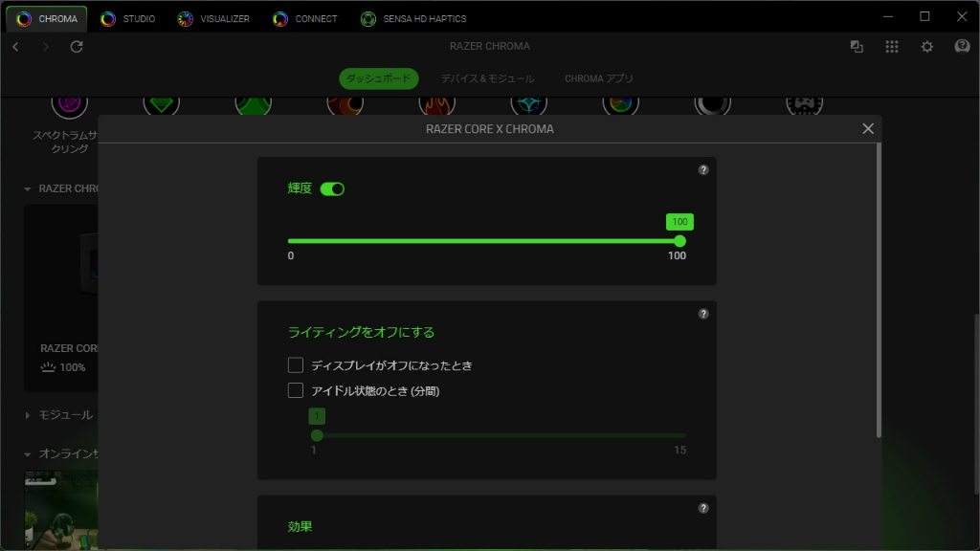
Task: Show help for ライティングをオフにする section
Action: coord(703,314)
